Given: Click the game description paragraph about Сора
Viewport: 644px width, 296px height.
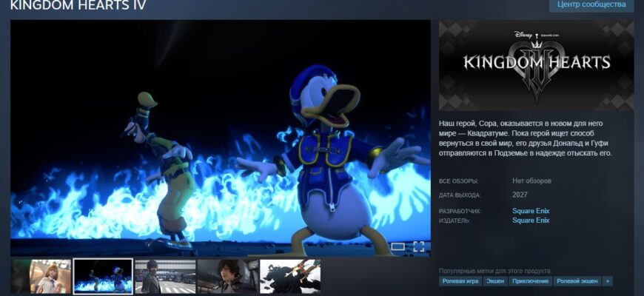Looking at the screenshot, I should tap(526, 138).
